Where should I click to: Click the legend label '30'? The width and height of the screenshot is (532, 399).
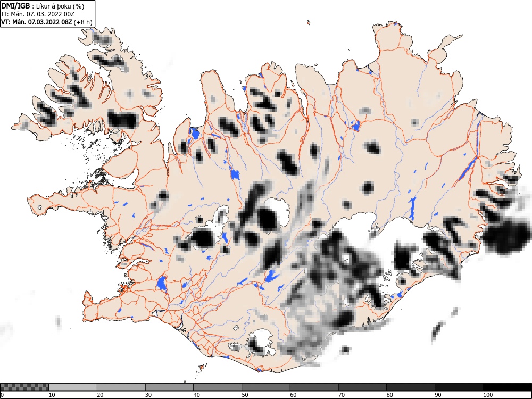148,395
